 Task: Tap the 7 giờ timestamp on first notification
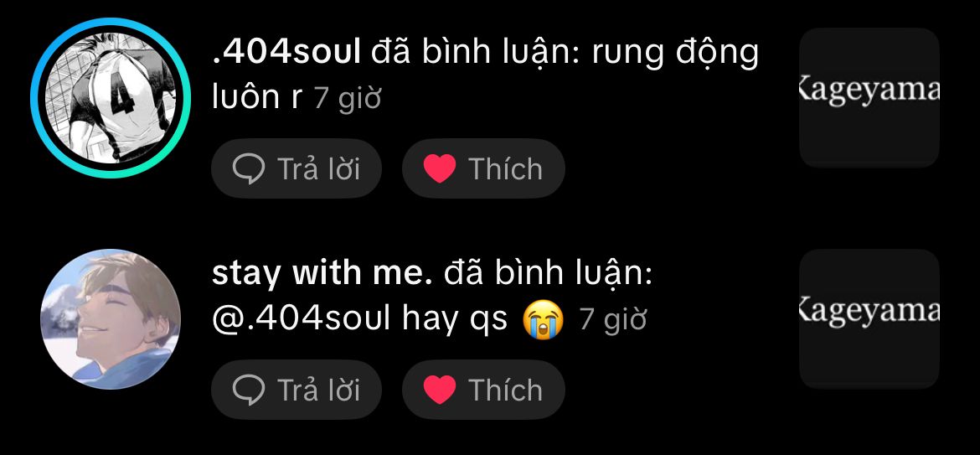(348, 99)
